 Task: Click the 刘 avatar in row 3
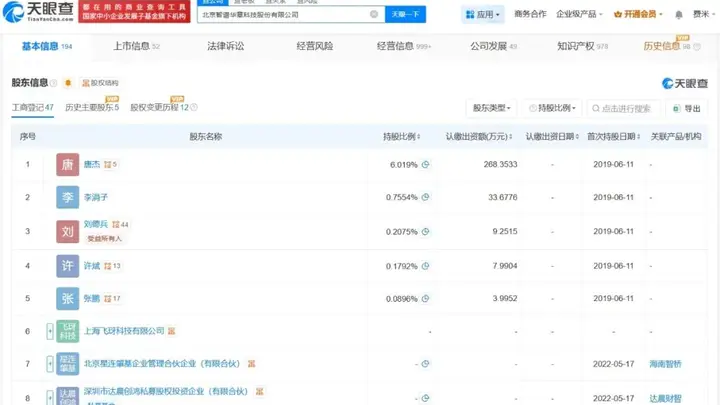68,231
